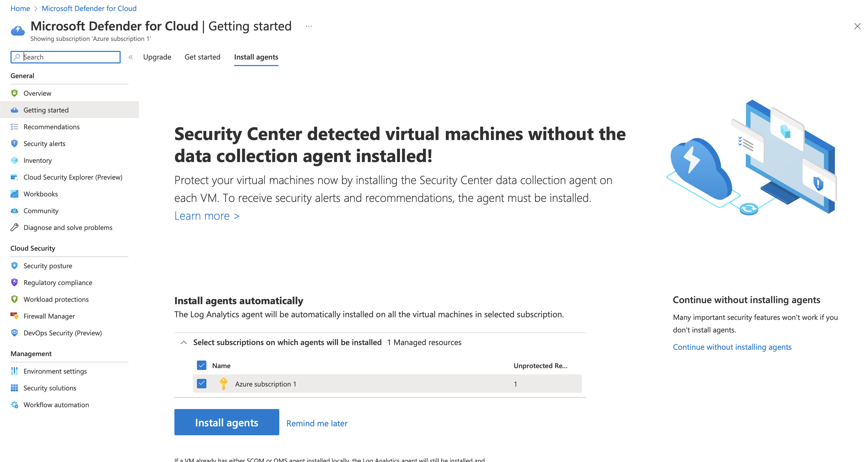Click the Firewall Manager icon
Image resolution: width=868 pixels, height=462 pixels.
[x=14, y=316]
